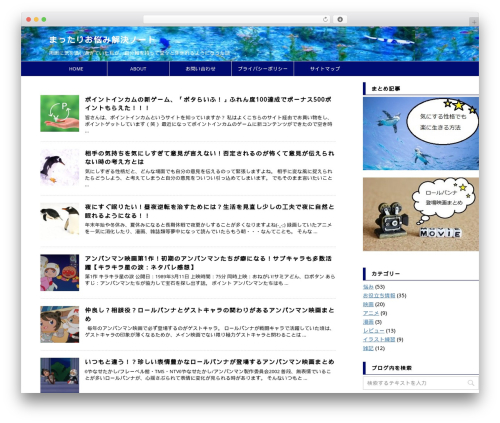Open the プライバシーポリシー menu item
500x423 pixels.
point(262,69)
